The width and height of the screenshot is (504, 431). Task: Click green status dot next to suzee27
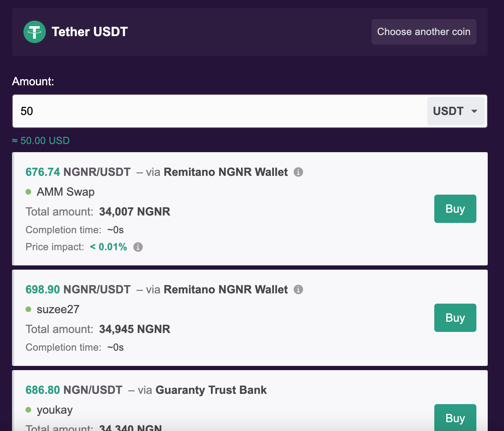pyautogui.click(x=29, y=309)
